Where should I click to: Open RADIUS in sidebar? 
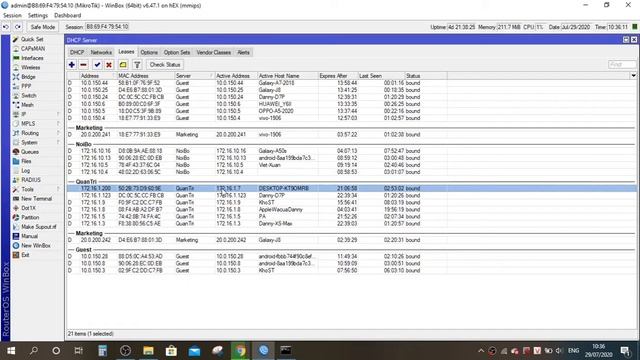click(31, 180)
